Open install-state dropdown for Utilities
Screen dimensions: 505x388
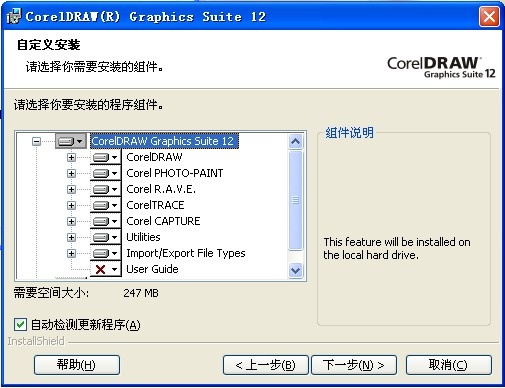pos(105,237)
